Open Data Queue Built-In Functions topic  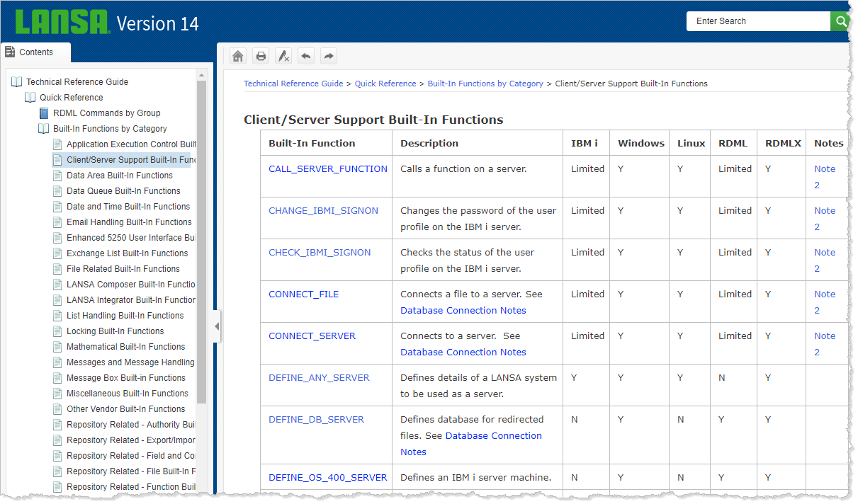tap(123, 191)
